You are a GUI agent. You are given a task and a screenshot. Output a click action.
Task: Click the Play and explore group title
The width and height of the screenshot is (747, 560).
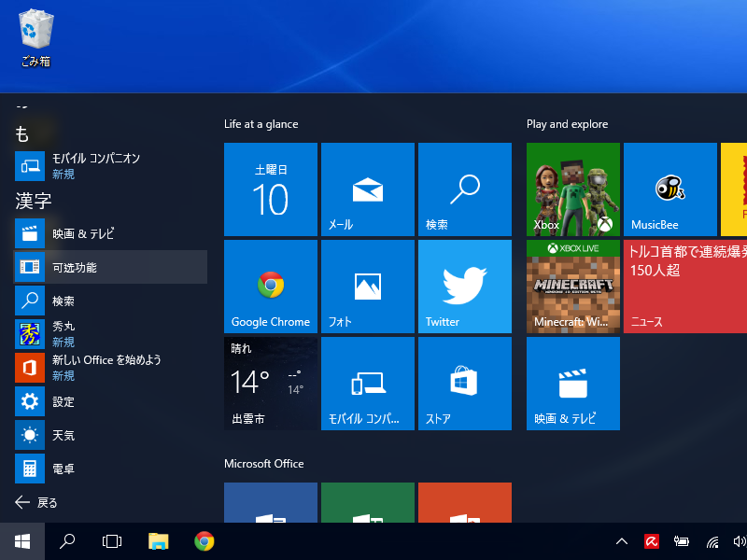point(567,124)
